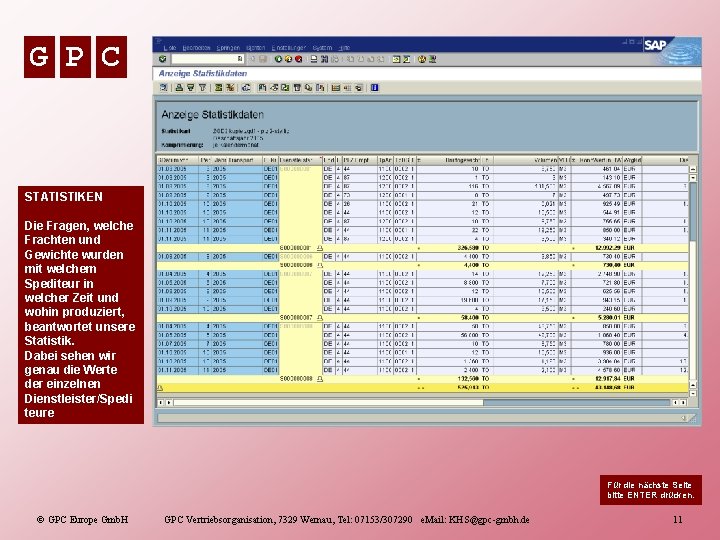Open the Einstellungen menu
Screen dimensions: 720x540
click(288, 48)
